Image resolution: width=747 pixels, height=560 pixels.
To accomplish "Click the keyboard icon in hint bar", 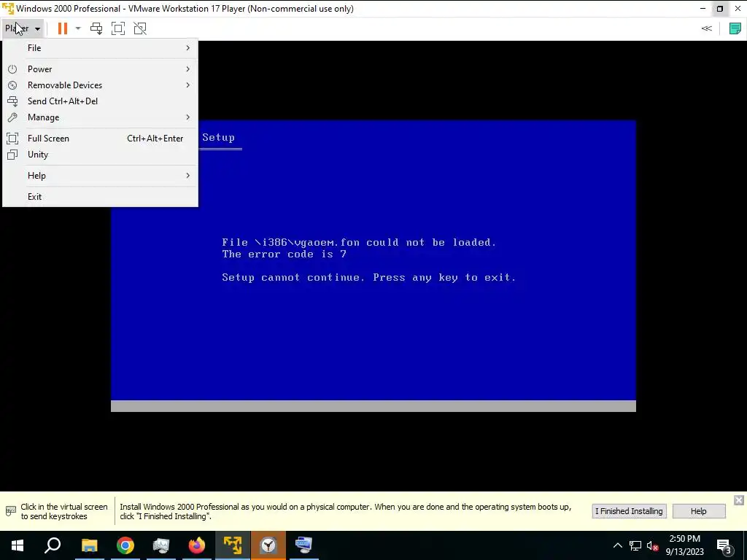I will [10, 511].
